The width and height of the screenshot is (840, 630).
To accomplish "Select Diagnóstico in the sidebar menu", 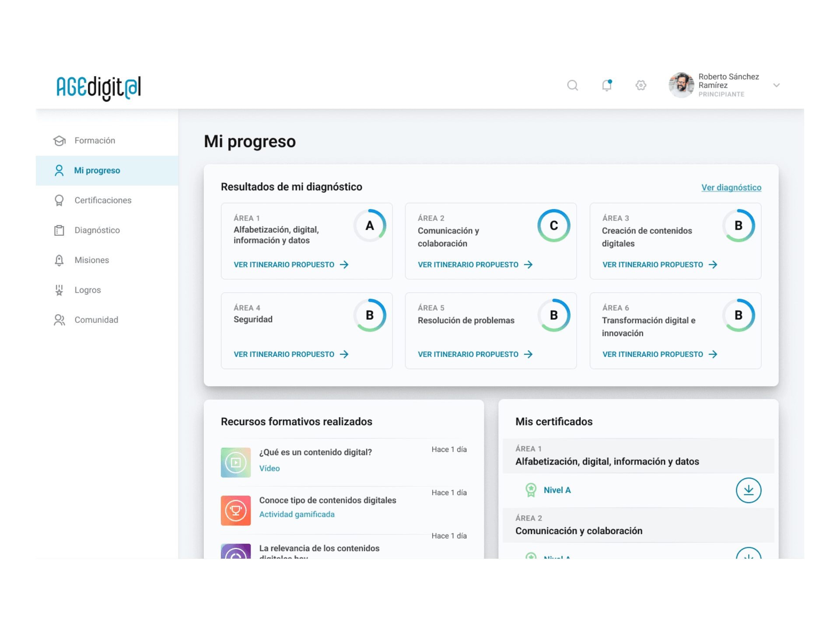I will pyautogui.click(x=97, y=230).
